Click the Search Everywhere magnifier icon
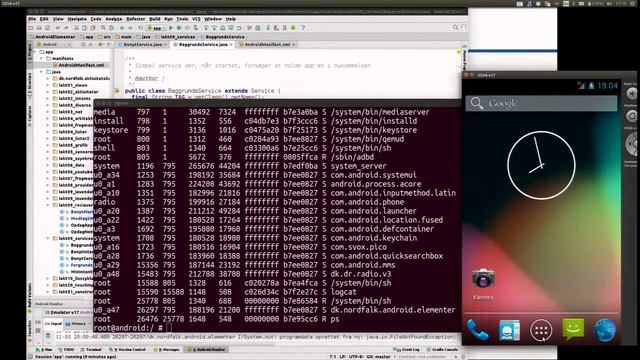Image resolution: width=640 pixels, height=360 pixels. [x=455, y=27]
